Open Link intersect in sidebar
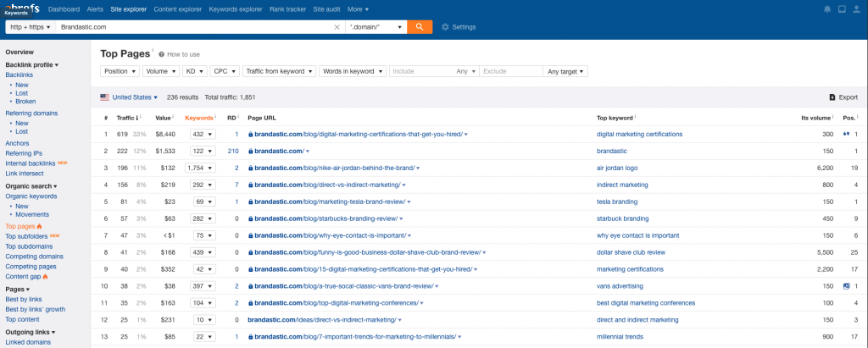868x348 pixels. coord(25,174)
